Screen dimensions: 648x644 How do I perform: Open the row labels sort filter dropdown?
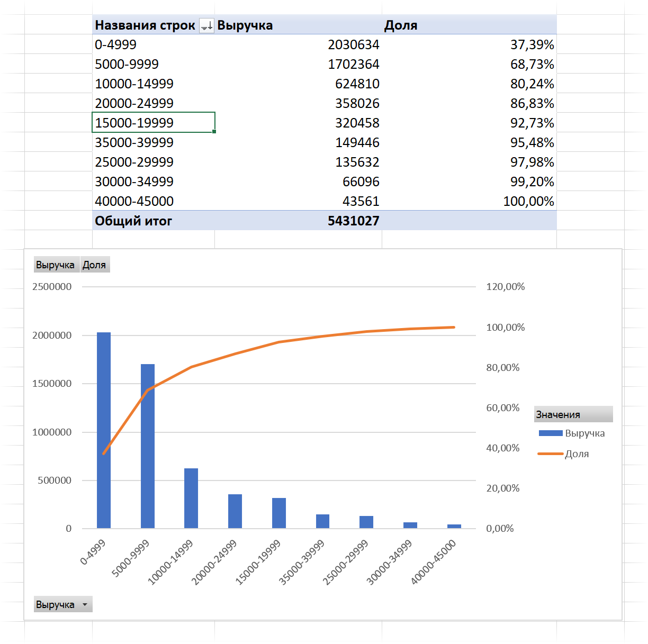206,25
